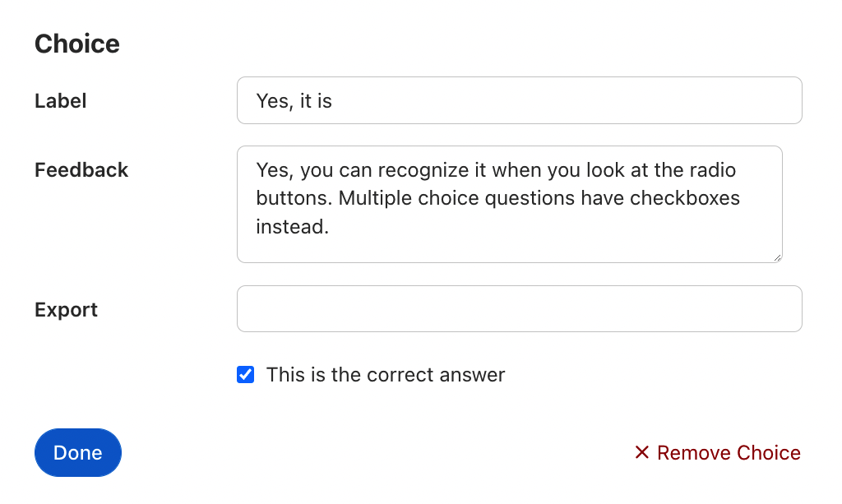The image size is (842, 504).
Task: Click the word 'radio' in Feedback text
Action: click(714, 171)
